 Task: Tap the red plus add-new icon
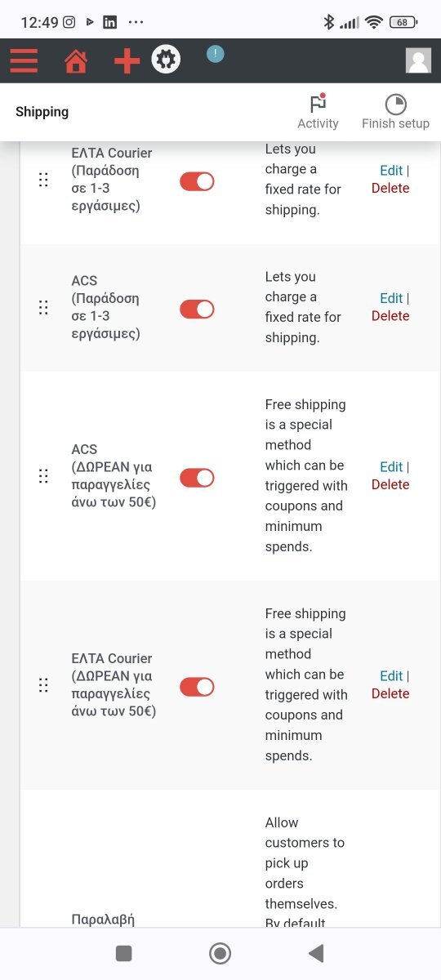[127, 61]
